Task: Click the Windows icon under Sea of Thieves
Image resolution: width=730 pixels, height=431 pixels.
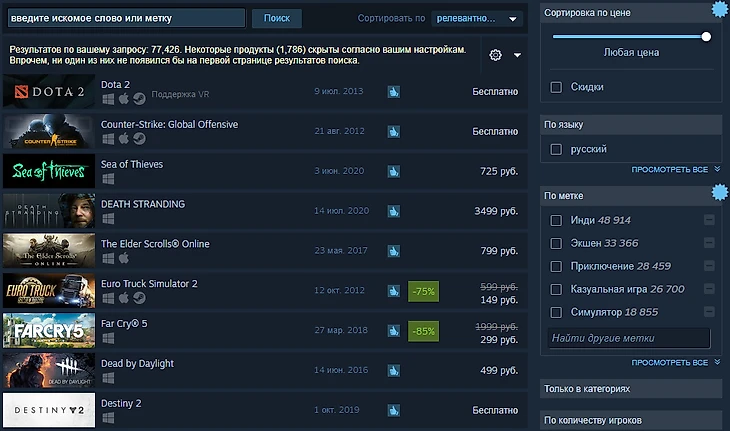Action: (108, 179)
